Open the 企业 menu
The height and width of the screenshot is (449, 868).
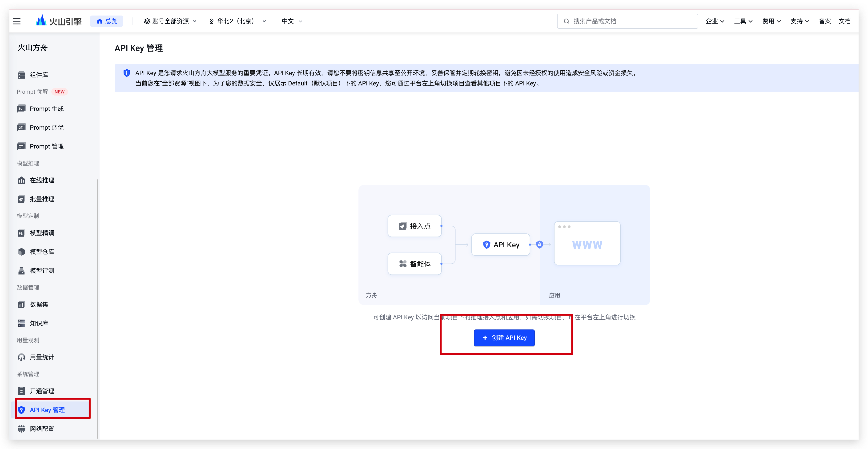point(715,21)
